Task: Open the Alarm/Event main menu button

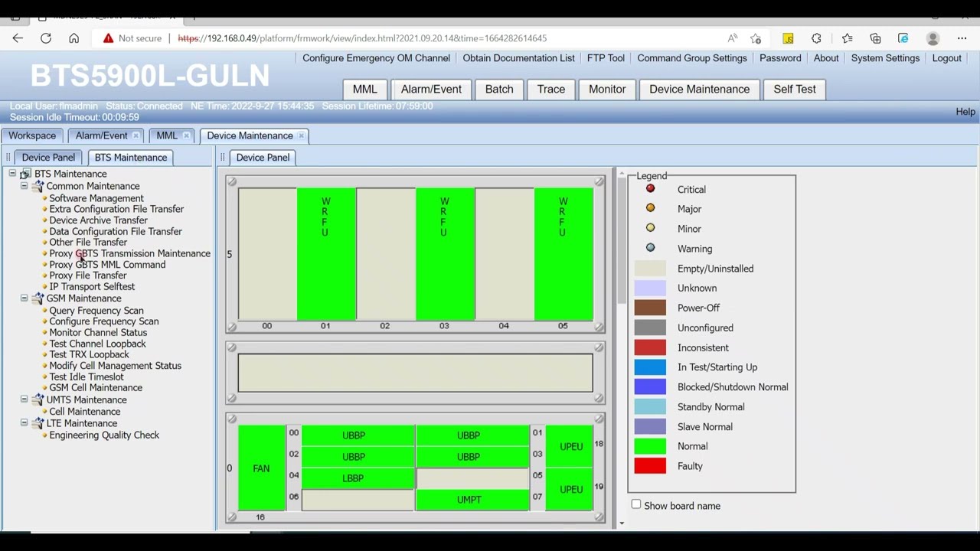Action: (x=431, y=90)
